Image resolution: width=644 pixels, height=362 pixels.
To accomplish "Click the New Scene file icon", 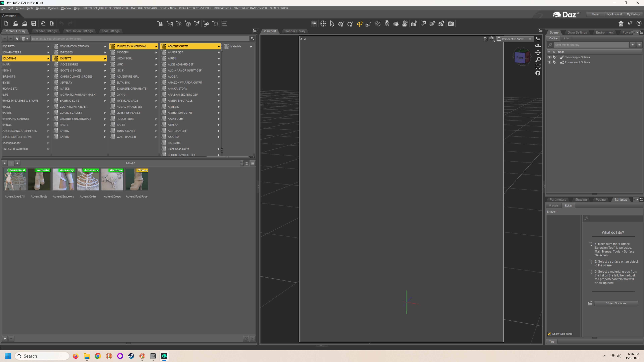I will coord(6,23).
